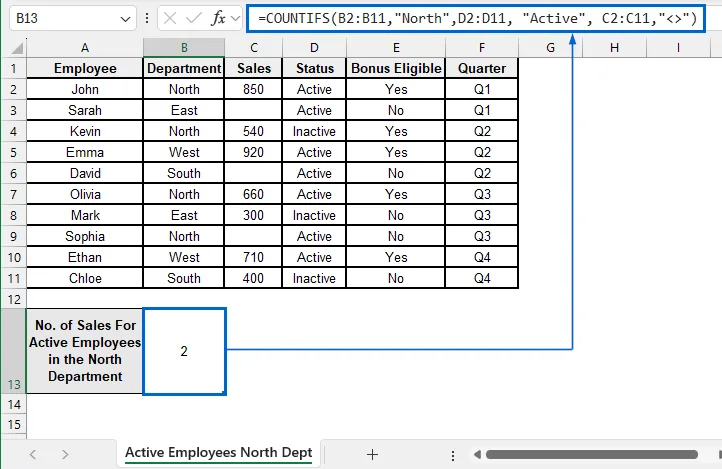The width and height of the screenshot is (722, 469).
Task: Select column H header
Action: 614,47
